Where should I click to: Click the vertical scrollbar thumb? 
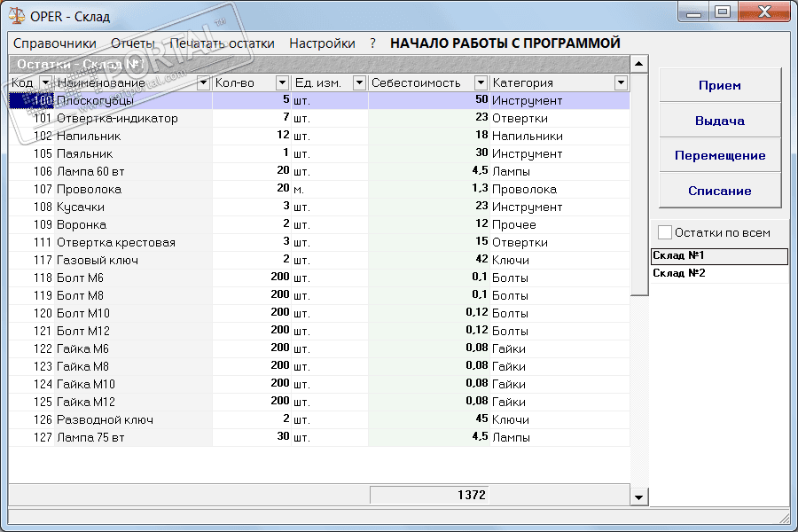(638, 184)
